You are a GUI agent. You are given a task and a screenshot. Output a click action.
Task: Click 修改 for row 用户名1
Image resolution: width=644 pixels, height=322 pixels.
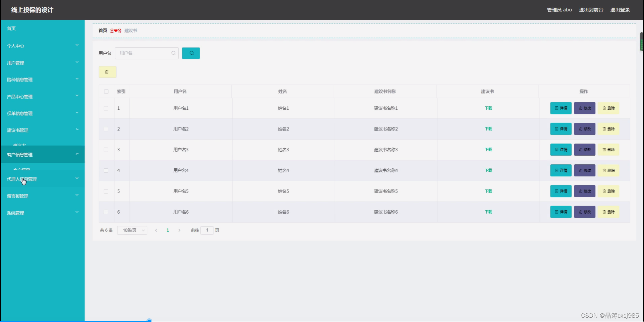[x=585, y=108]
